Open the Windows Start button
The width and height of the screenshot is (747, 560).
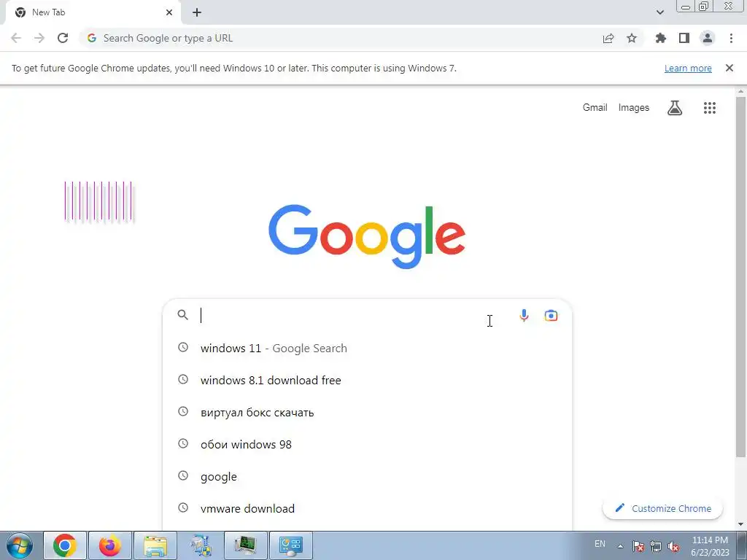(x=20, y=545)
